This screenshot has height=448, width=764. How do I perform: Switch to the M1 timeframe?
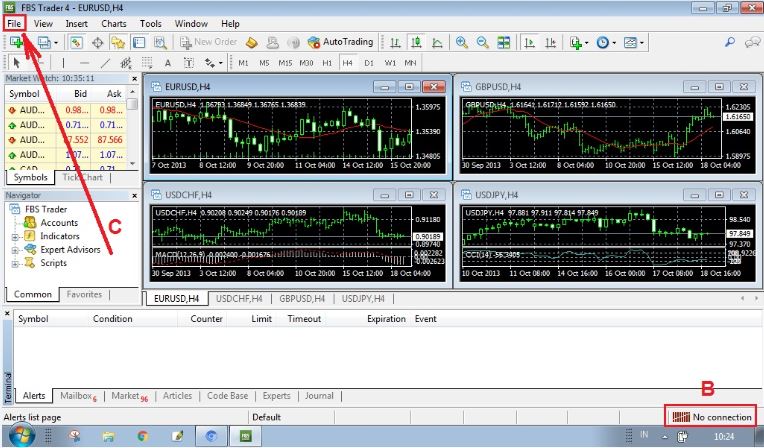(243, 63)
